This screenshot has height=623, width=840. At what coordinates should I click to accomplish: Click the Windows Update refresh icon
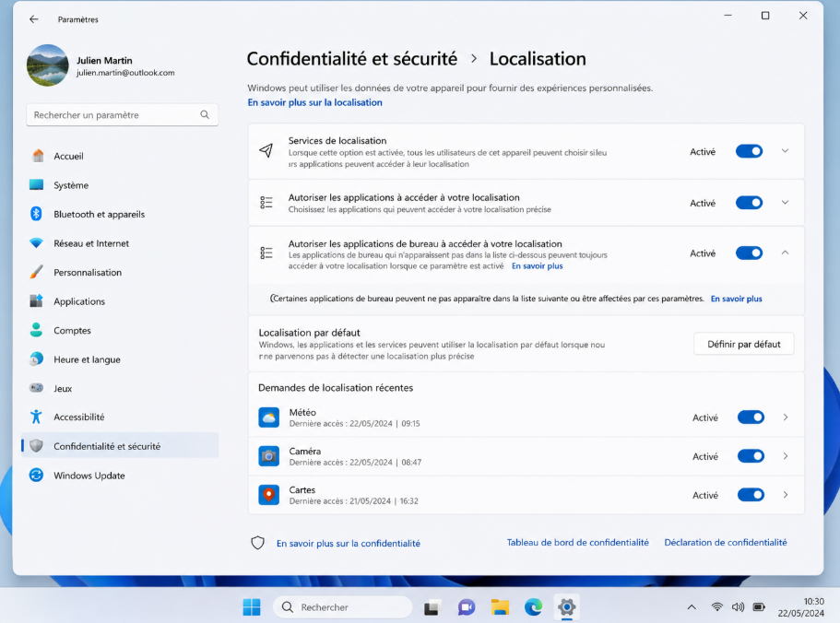pyautogui.click(x=37, y=475)
